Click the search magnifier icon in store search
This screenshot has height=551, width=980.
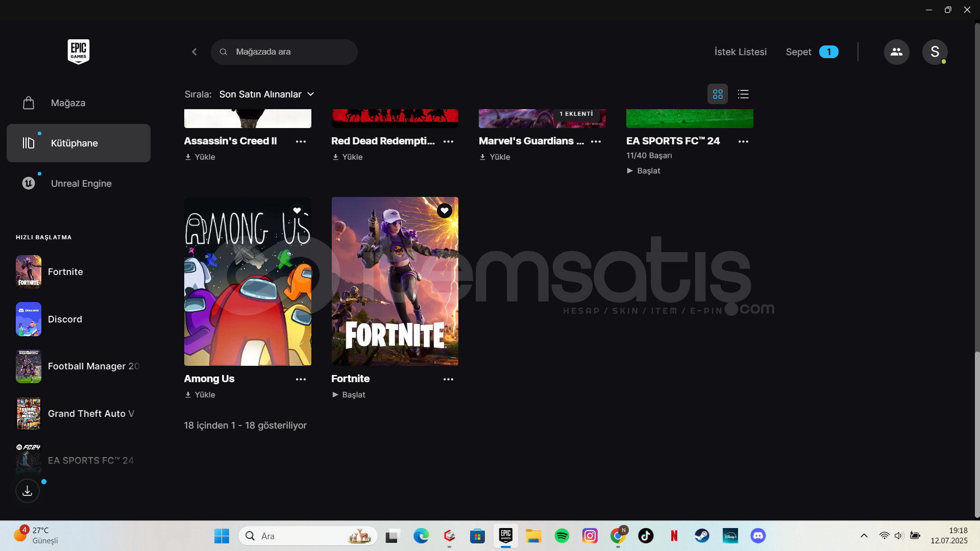(x=224, y=52)
